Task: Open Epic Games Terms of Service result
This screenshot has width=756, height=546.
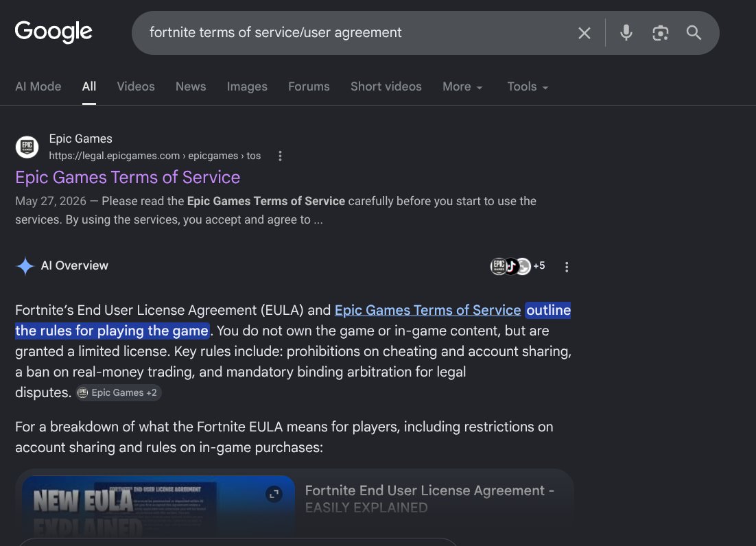Action: point(128,178)
